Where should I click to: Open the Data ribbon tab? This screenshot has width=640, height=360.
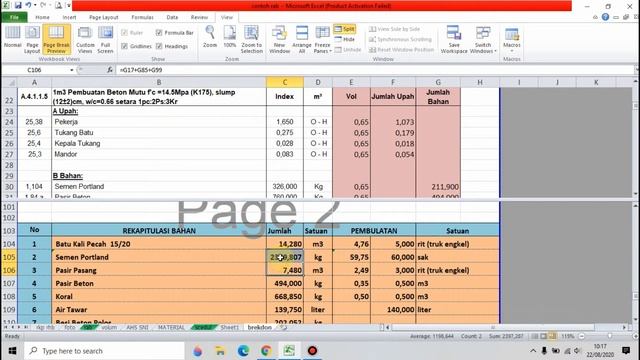172,17
